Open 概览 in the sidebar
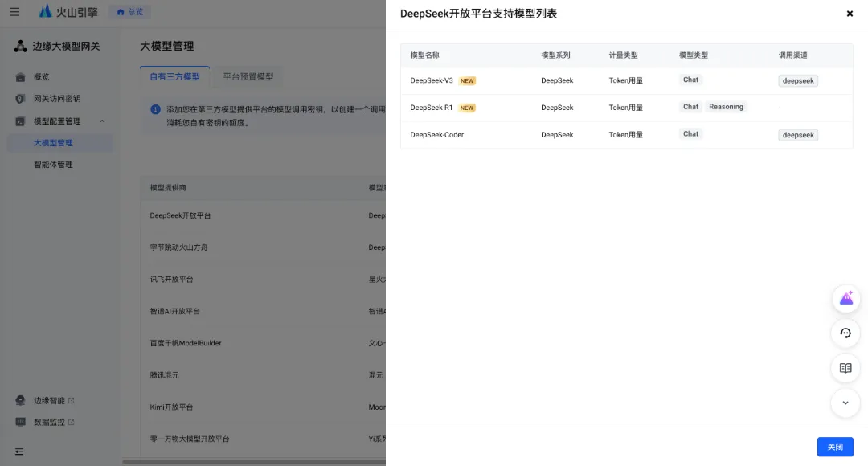The width and height of the screenshot is (868, 466). (x=42, y=77)
